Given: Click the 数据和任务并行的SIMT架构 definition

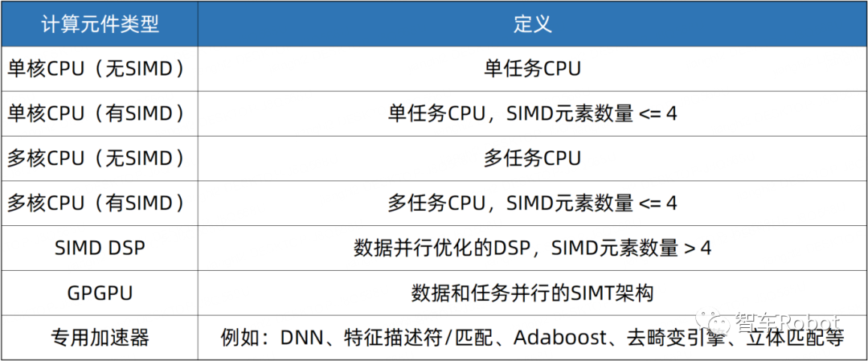Looking at the screenshot, I should 532,293.
